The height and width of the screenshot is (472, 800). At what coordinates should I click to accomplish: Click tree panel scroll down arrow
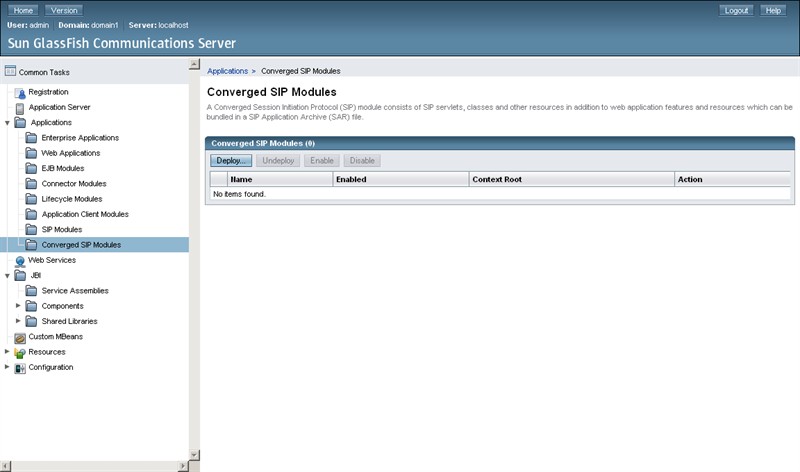[194, 455]
